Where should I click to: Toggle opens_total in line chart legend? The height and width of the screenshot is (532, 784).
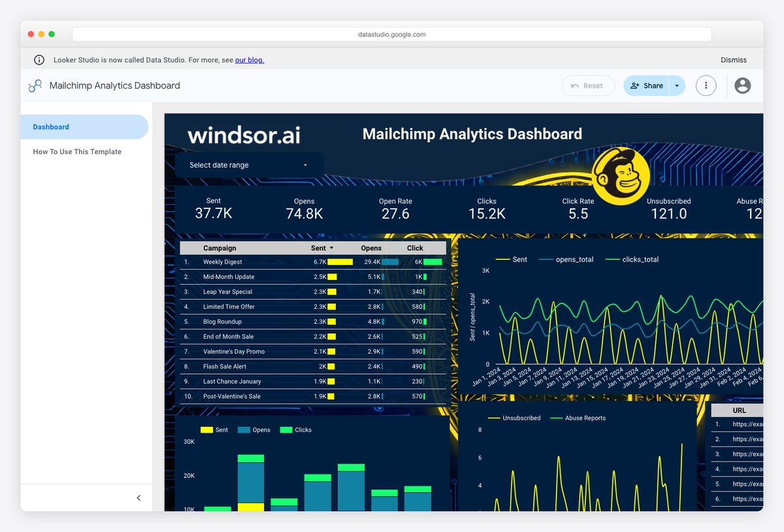click(567, 260)
